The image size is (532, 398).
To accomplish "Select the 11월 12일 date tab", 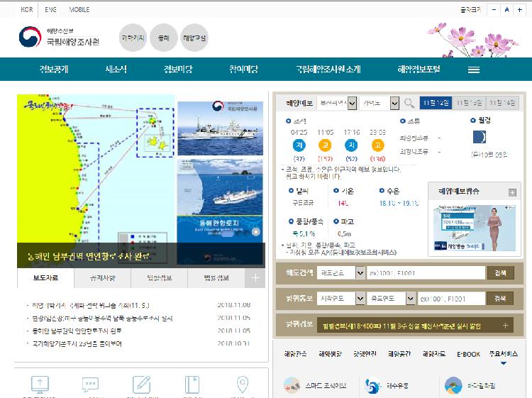I will [436, 103].
